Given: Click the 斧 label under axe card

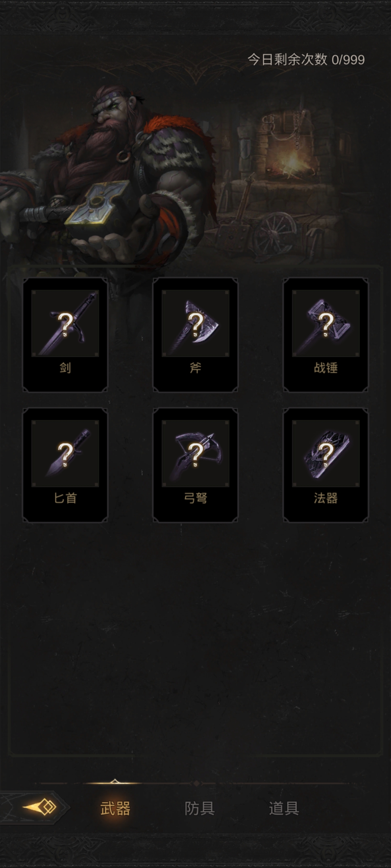Looking at the screenshot, I should (195, 368).
